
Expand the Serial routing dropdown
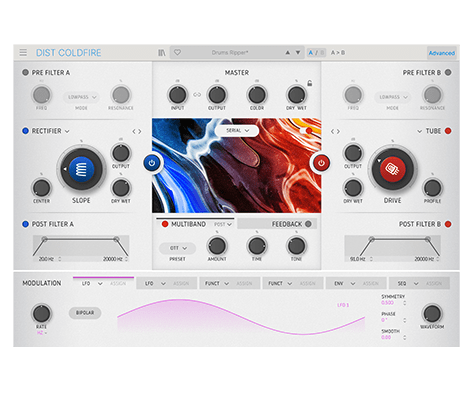[x=237, y=131]
